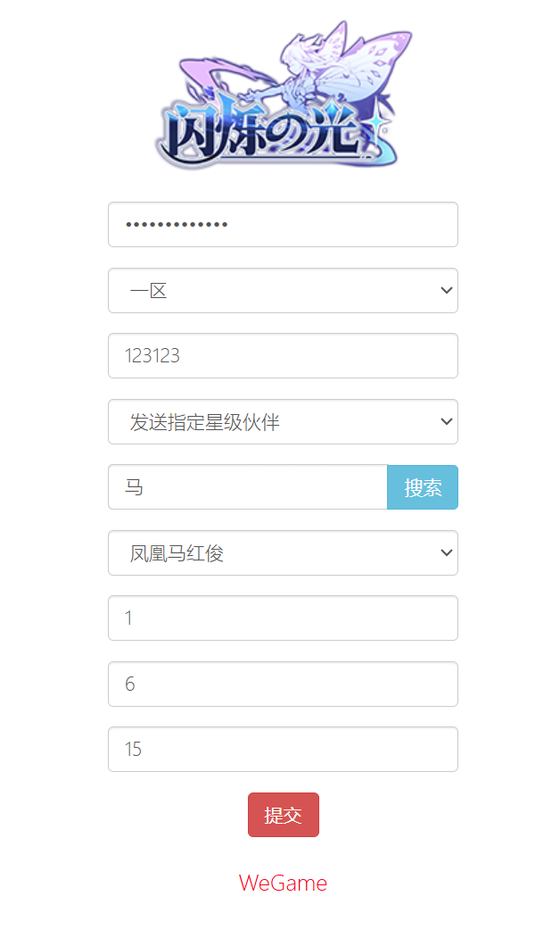Screen dimensions: 560x946
Task: Focus the password field with dots
Action: coord(283,224)
